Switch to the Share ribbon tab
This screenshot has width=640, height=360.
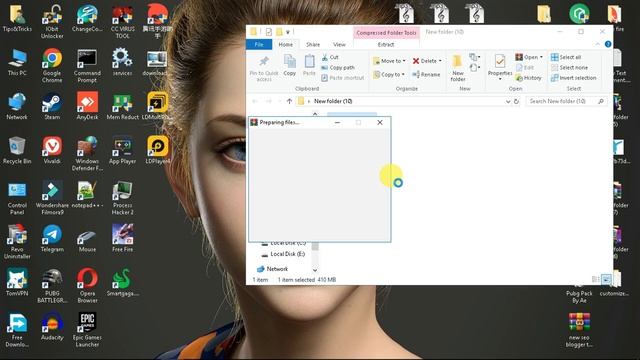(x=313, y=44)
